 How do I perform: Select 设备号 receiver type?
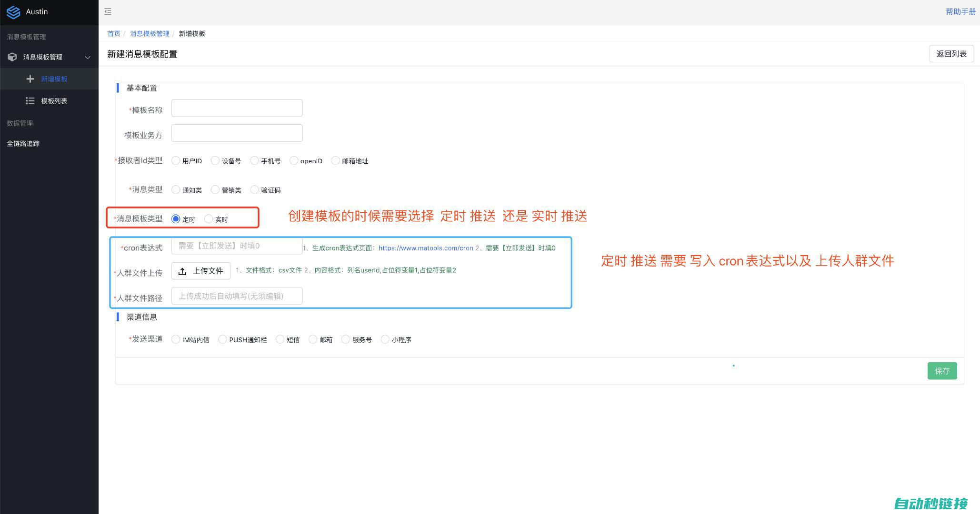click(215, 160)
